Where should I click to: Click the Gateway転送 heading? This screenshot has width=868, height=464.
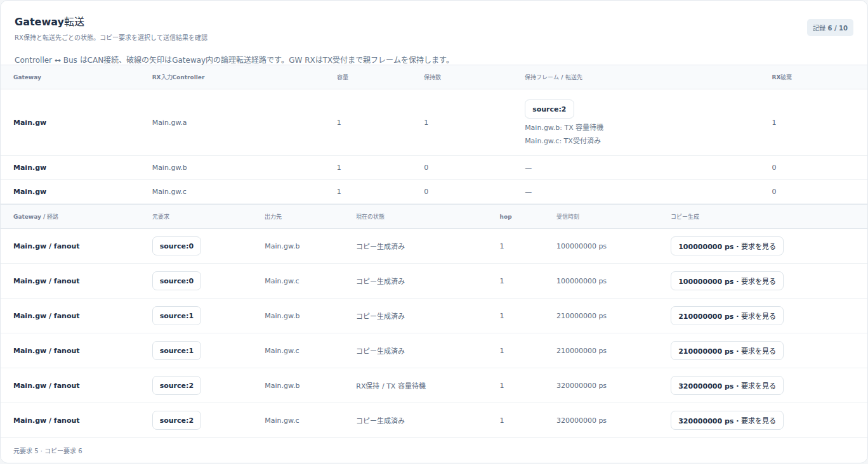click(x=49, y=22)
